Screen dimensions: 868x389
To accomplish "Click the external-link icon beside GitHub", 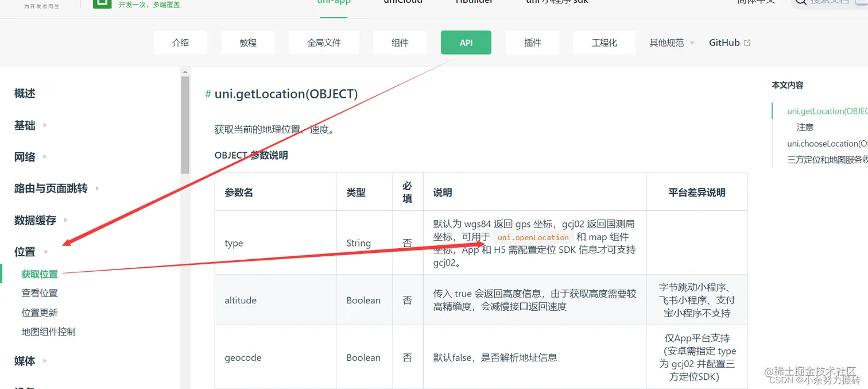I will [x=747, y=43].
